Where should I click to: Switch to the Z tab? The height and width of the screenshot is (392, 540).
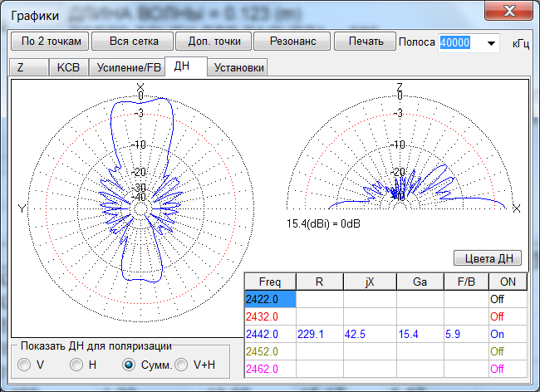coord(21,68)
